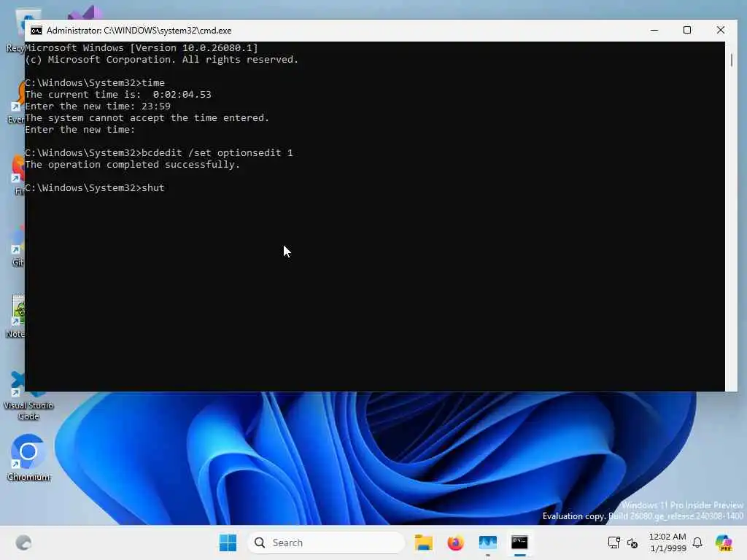Click 'The operation completed successfully.' line
Image resolution: width=747 pixels, height=560 pixels.
point(133,165)
